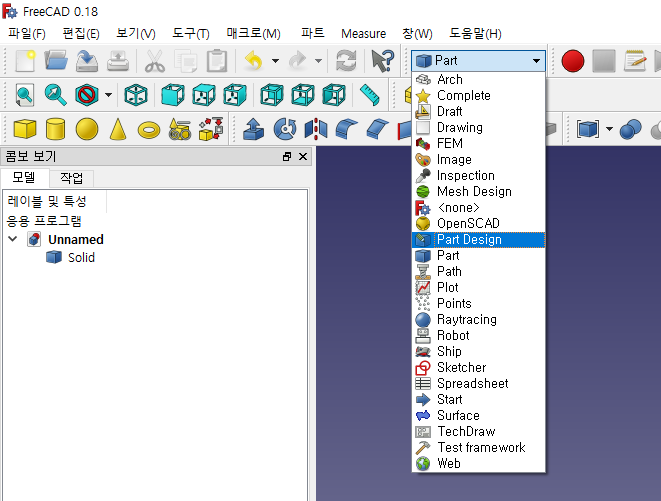Click the Boolean union spheres icon
Image resolution: width=661 pixels, height=501 pixels.
[631, 129]
